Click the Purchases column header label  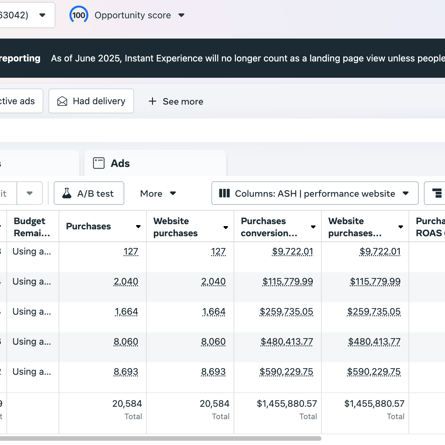pyautogui.click(x=88, y=226)
